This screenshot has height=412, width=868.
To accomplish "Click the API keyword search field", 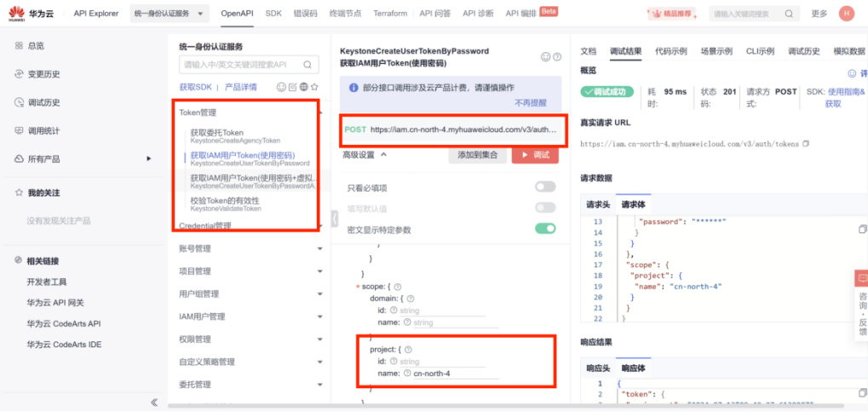I will pyautogui.click(x=249, y=65).
